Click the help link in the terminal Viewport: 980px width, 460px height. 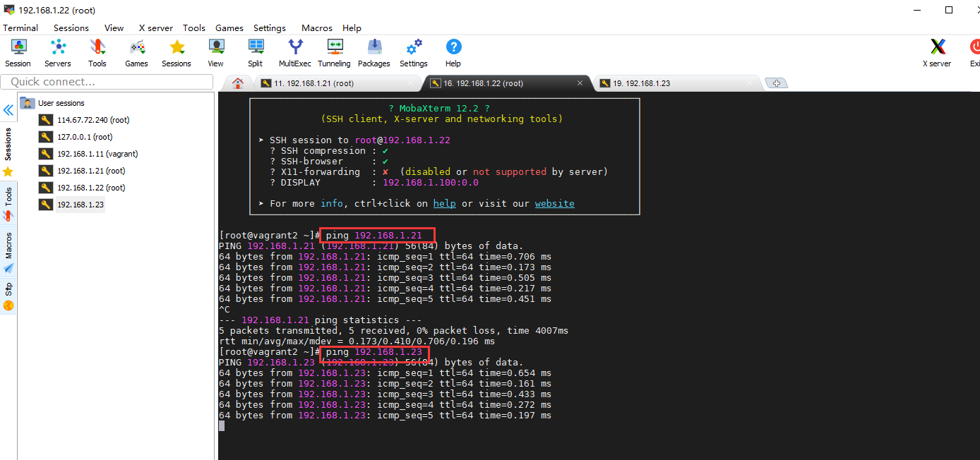coord(444,203)
